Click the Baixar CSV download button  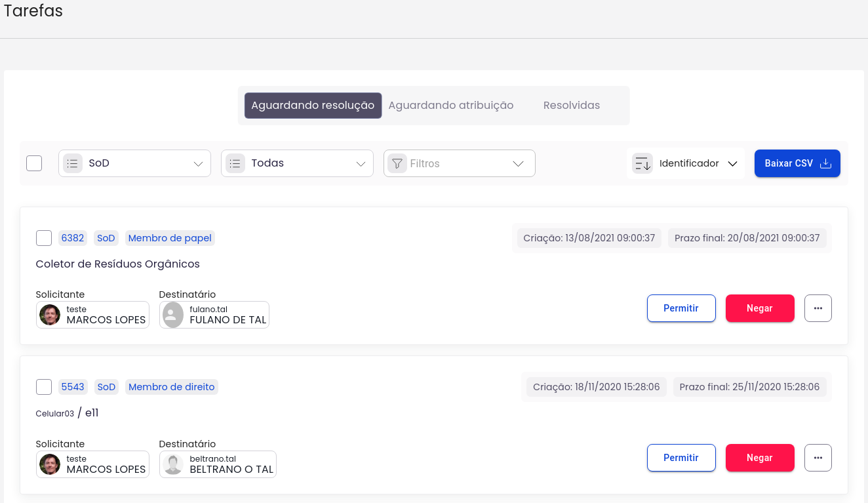[x=797, y=163]
